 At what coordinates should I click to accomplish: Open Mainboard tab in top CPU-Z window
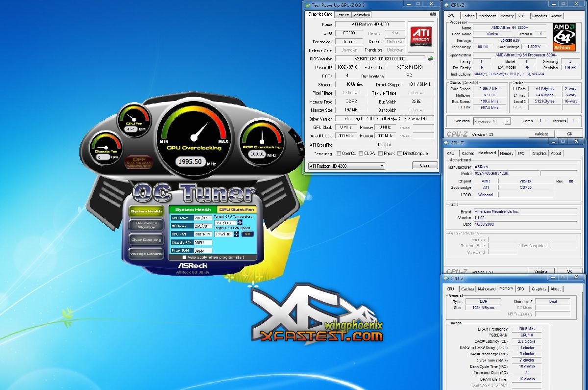coord(487,16)
